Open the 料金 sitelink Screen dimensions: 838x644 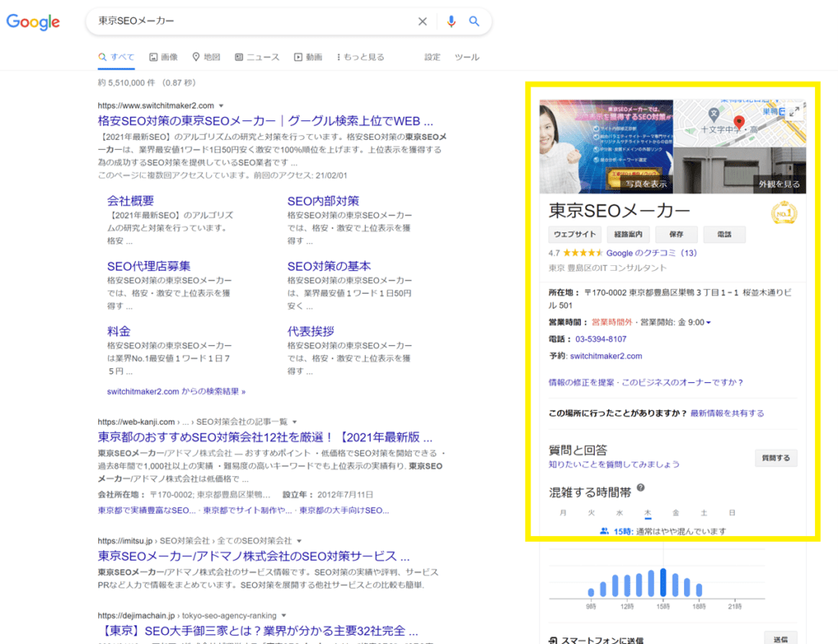[119, 331]
